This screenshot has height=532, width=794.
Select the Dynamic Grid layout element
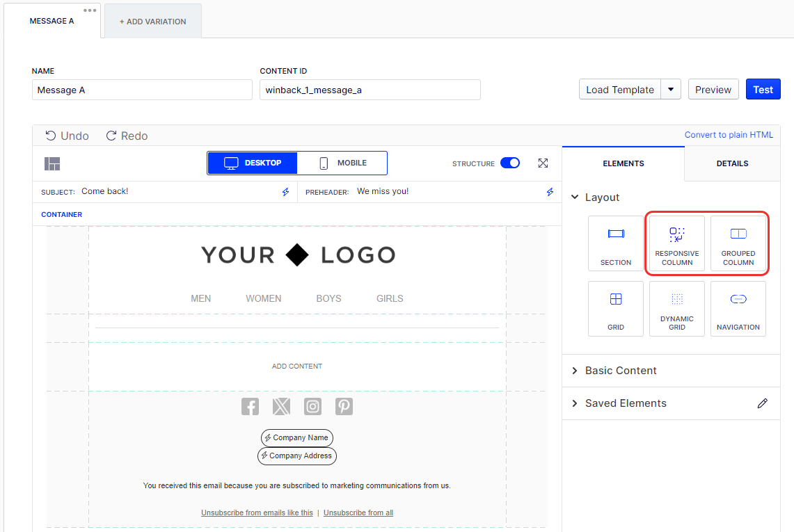tap(676, 309)
